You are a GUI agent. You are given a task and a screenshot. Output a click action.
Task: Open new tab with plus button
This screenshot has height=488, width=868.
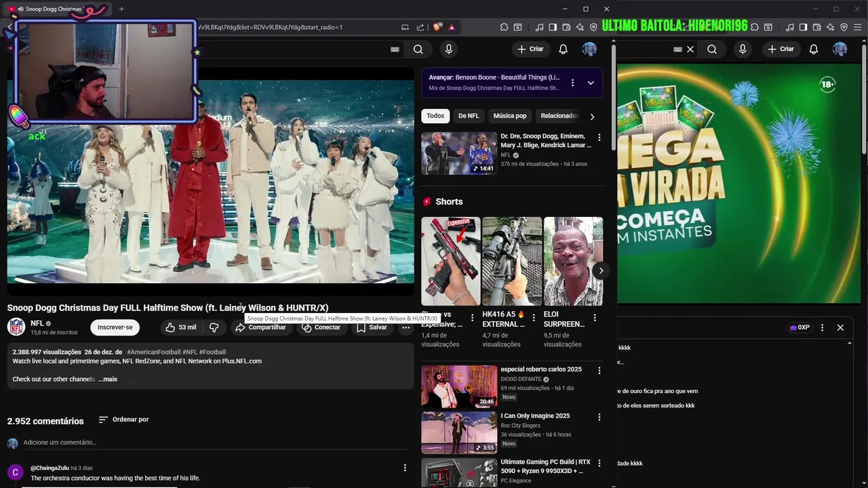pos(121,9)
